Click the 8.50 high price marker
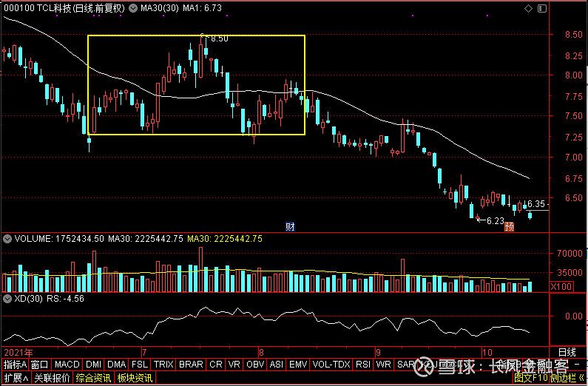588x386 pixels. (219, 38)
